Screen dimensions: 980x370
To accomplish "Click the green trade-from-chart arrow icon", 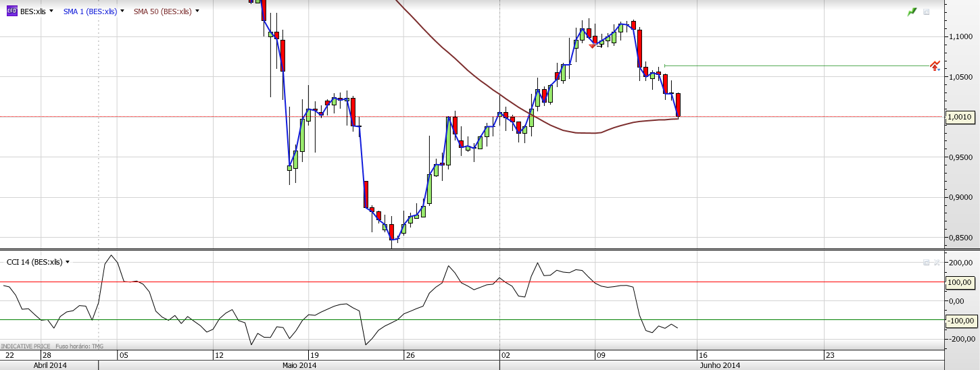I will [x=912, y=11].
